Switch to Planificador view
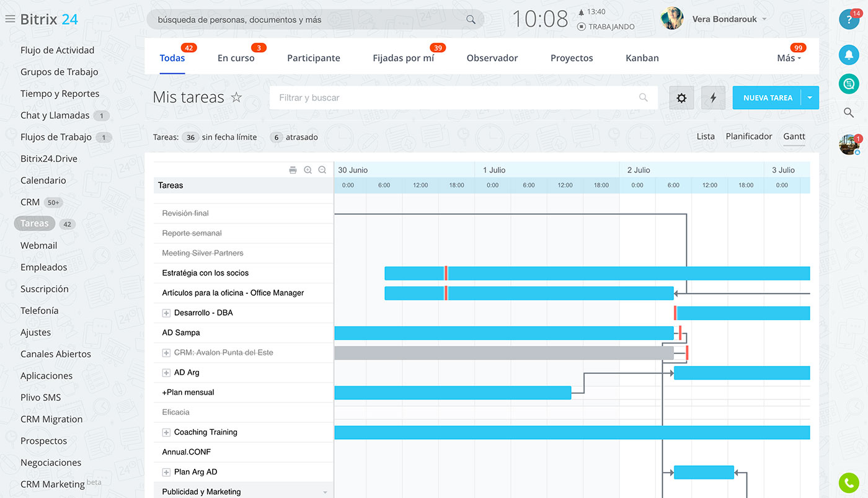 point(749,136)
